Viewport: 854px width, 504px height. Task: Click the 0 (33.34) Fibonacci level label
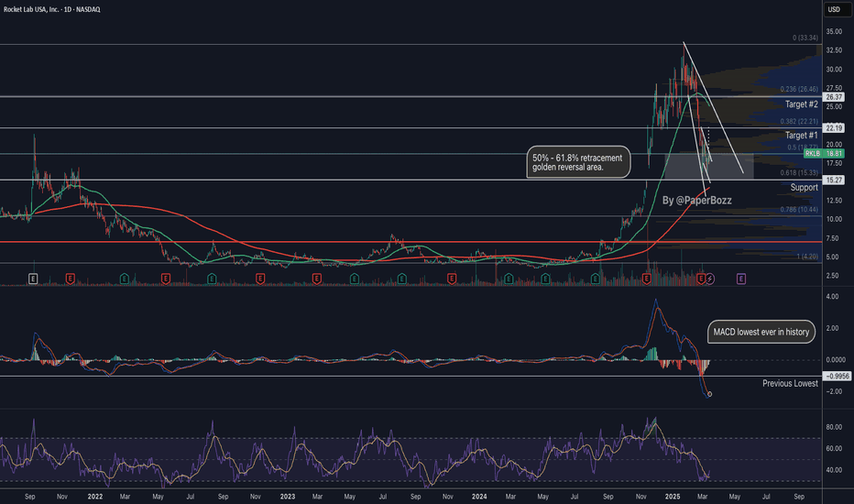pos(805,38)
